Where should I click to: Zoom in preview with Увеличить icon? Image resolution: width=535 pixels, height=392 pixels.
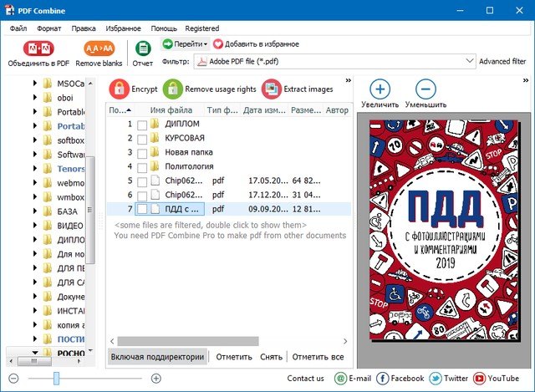pyautogui.click(x=380, y=89)
